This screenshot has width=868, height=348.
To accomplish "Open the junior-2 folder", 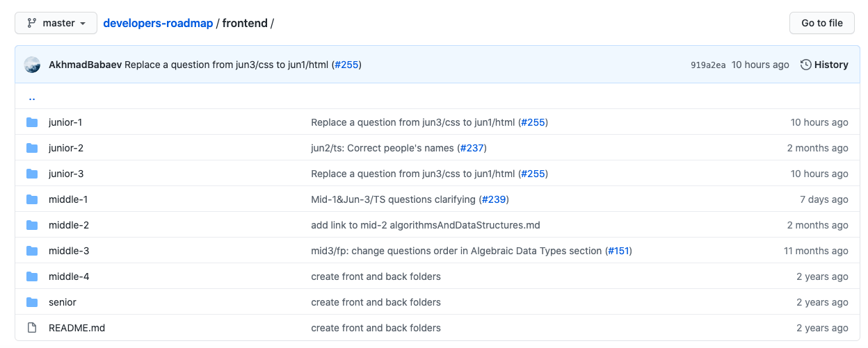I will [x=66, y=148].
